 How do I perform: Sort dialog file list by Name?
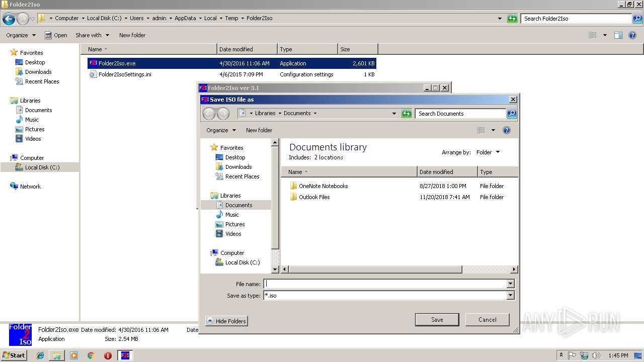tap(349, 172)
